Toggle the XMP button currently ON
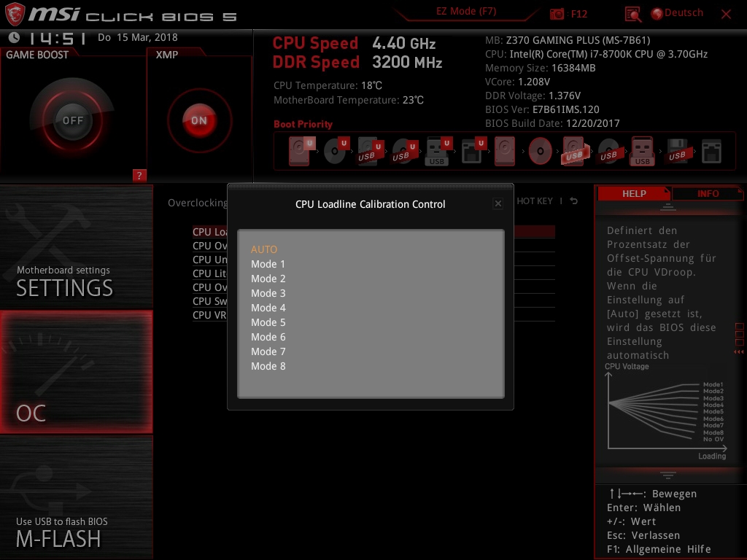747x560 pixels. pyautogui.click(x=199, y=120)
